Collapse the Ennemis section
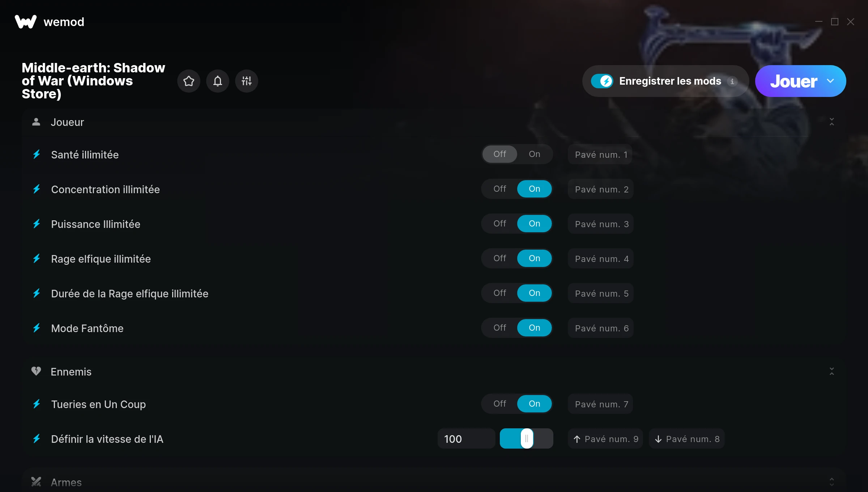 pos(831,372)
